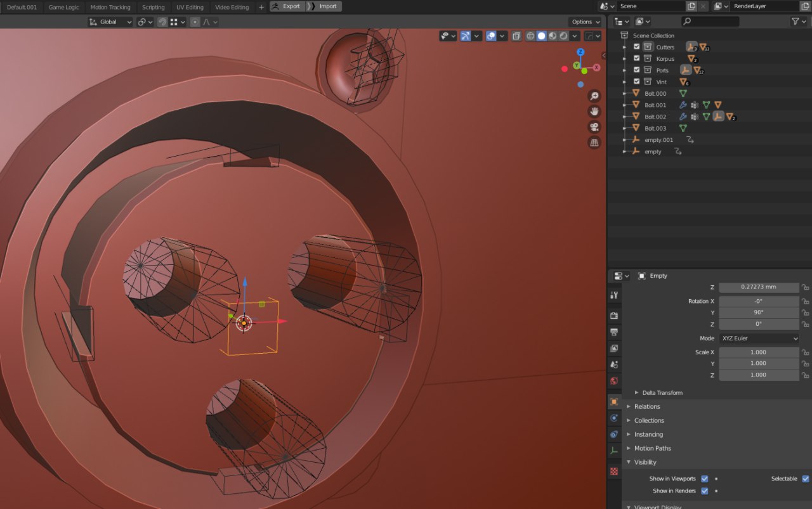Viewport: 812px width, 509px height.
Task: Open the Output properties tab
Action: (613, 332)
